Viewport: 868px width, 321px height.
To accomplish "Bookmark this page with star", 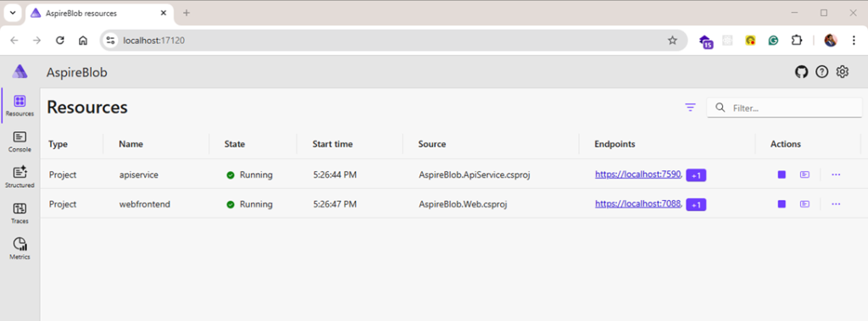I will (x=672, y=40).
